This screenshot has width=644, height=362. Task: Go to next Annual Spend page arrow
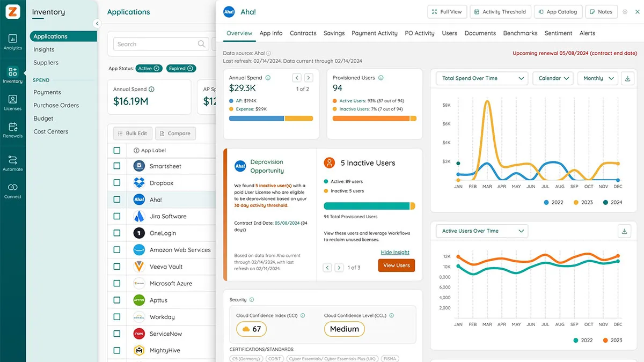coord(309,78)
